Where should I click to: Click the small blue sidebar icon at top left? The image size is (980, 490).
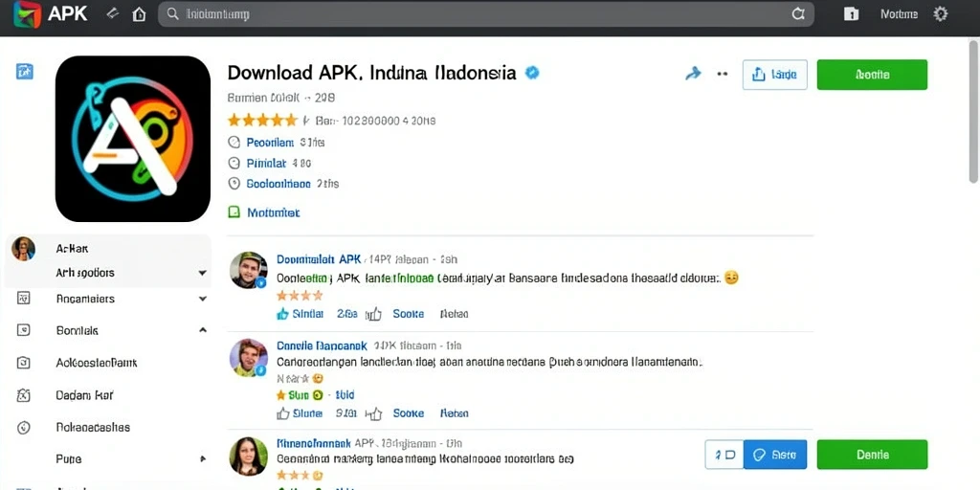(24, 71)
